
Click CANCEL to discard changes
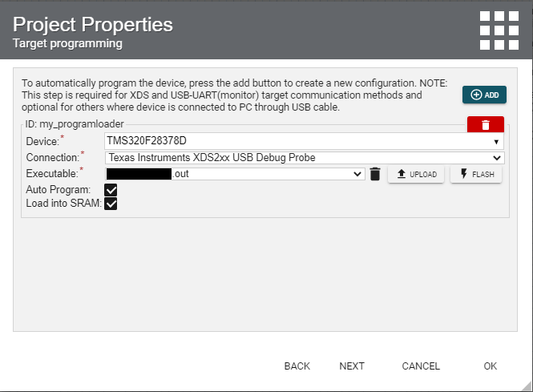click(x=421, y=366)
